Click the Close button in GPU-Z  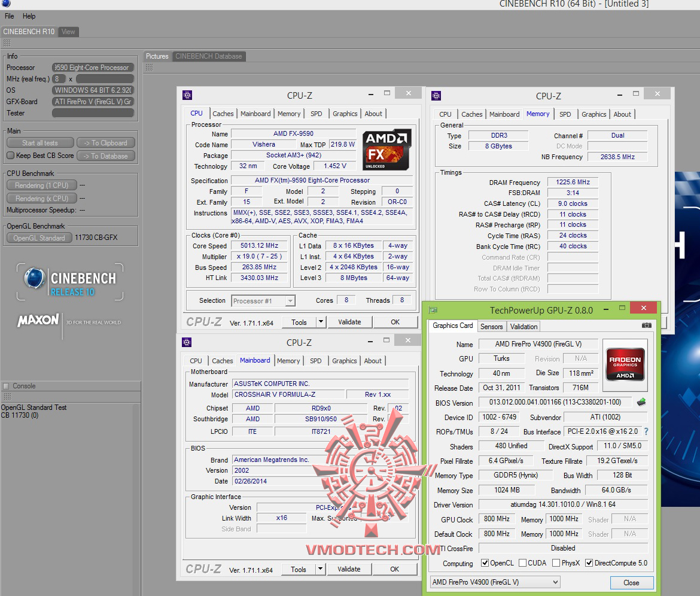click(631, 583)
